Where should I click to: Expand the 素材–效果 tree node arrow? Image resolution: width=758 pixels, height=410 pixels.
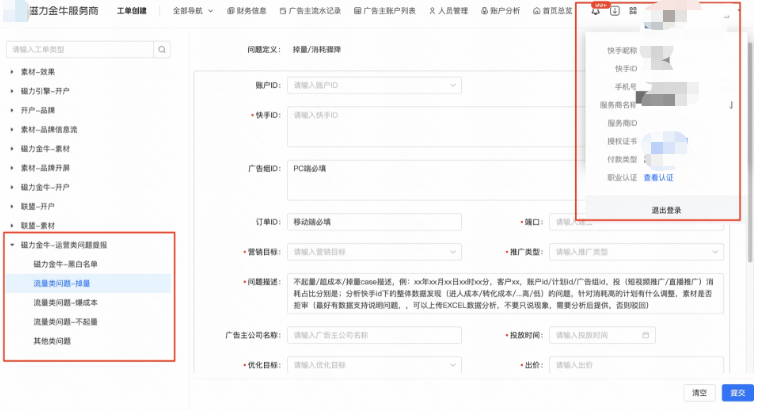click(x=12, y=72)
